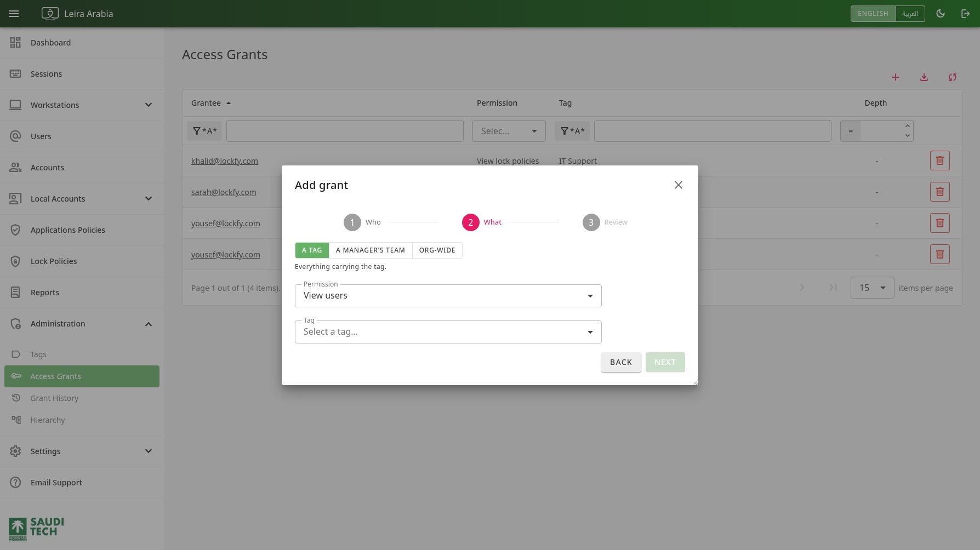Open Hierarchy under Administration

click(x=82, y=420)
